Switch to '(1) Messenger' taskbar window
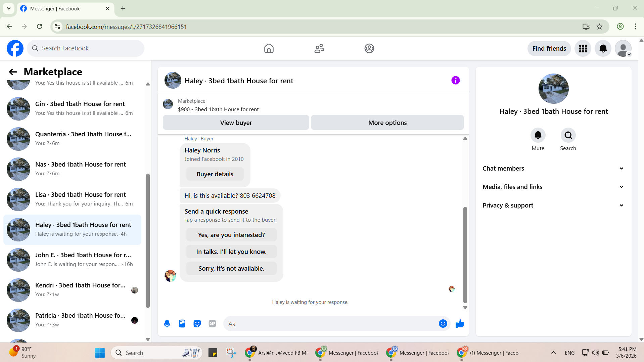 [x=489, y=353]
